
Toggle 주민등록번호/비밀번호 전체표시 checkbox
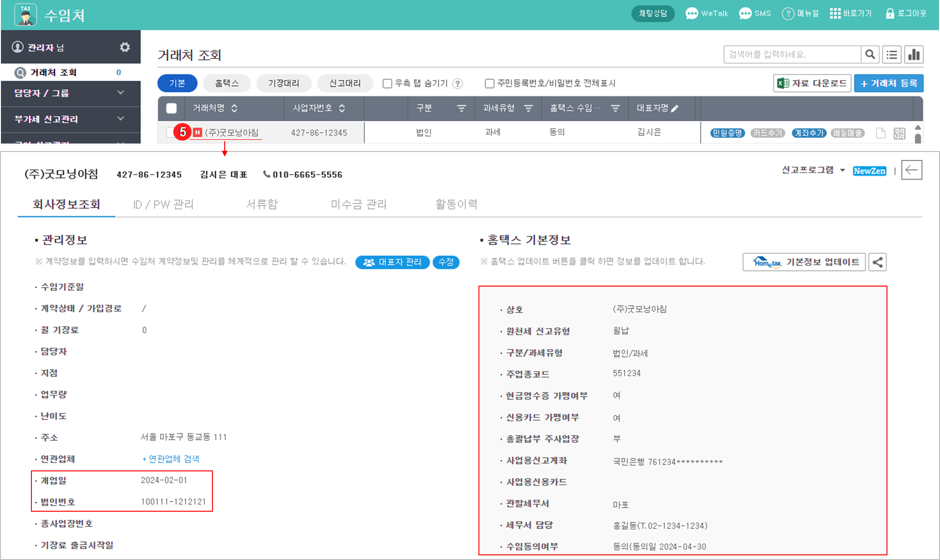[489, 83]
